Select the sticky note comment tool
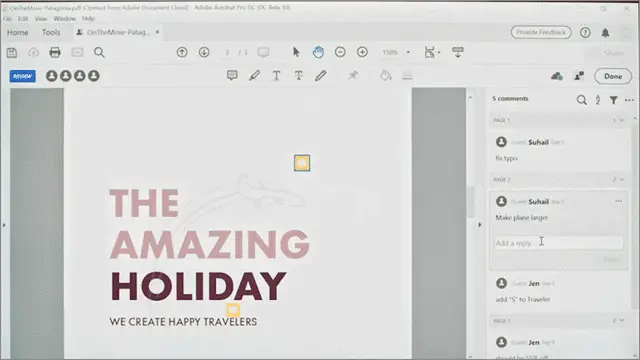The image size is (640, 360). click(232, 76)
